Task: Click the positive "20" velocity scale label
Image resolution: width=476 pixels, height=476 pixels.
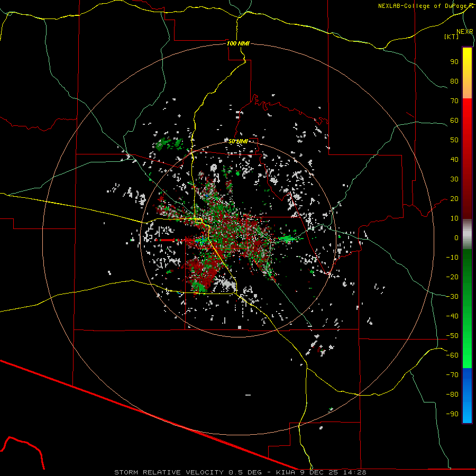Action: [x=454, y=199]
